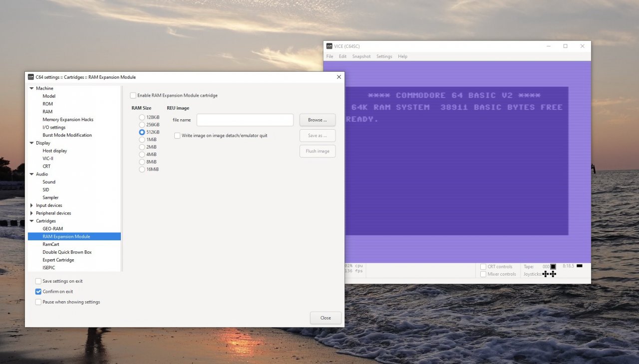
Task: Uncheck Confirm on exit
Action: point(38,292)
